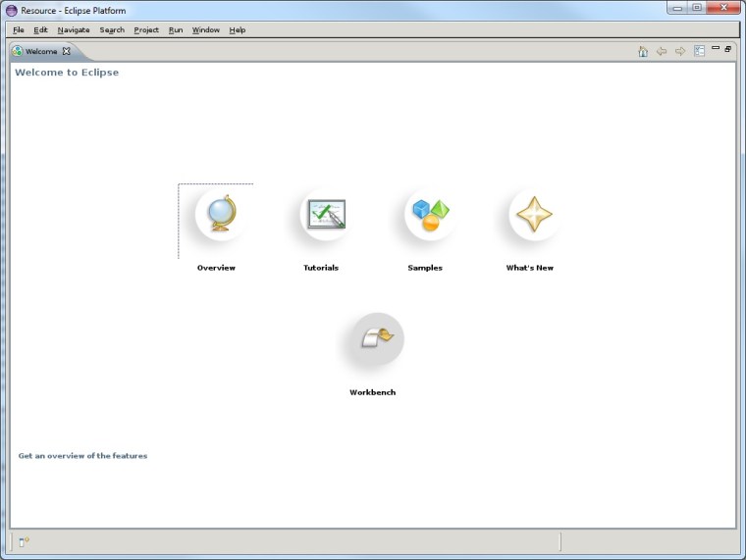Click the Customize page icon
Image resolution: width=746 pixels, height=560 pixels.
(x=699, y=51)
